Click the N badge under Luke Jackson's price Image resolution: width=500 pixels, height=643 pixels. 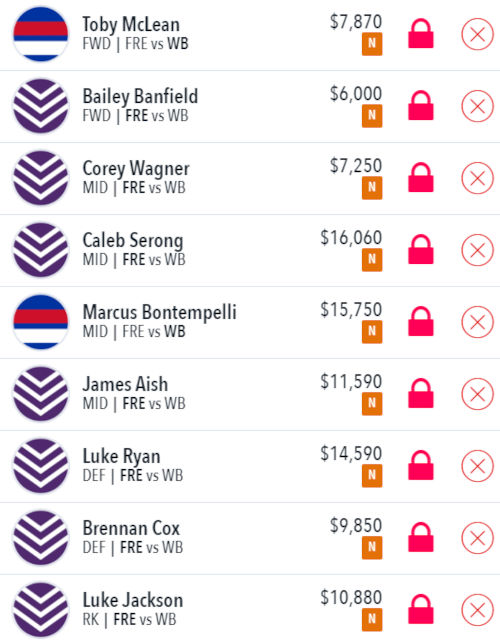(x=372, y=619)
